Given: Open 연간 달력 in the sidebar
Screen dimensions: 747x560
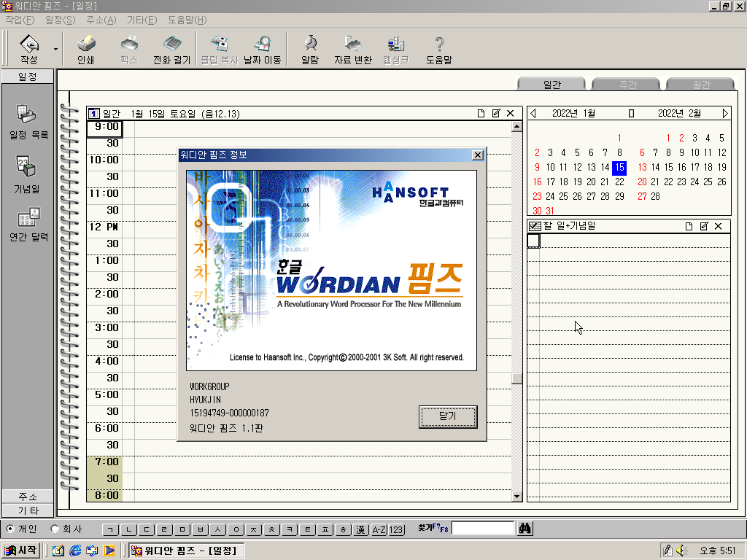Looking at the screenshot, I should [x=28, y=224].
